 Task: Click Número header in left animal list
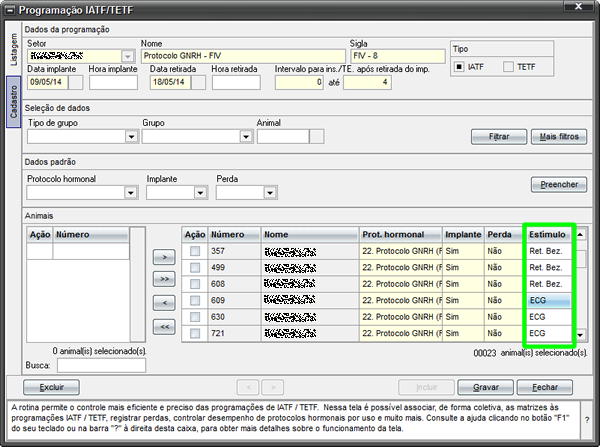pos(91,235)
